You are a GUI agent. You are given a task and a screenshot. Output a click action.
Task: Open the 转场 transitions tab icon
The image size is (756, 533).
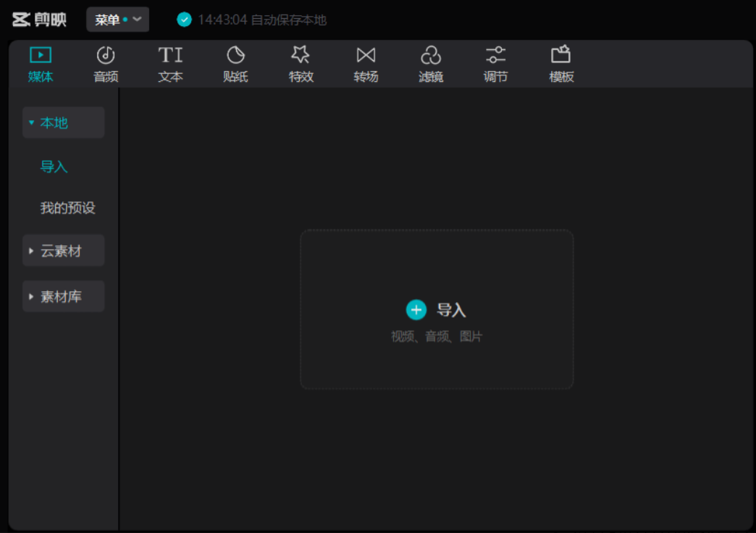click(366, 55)
